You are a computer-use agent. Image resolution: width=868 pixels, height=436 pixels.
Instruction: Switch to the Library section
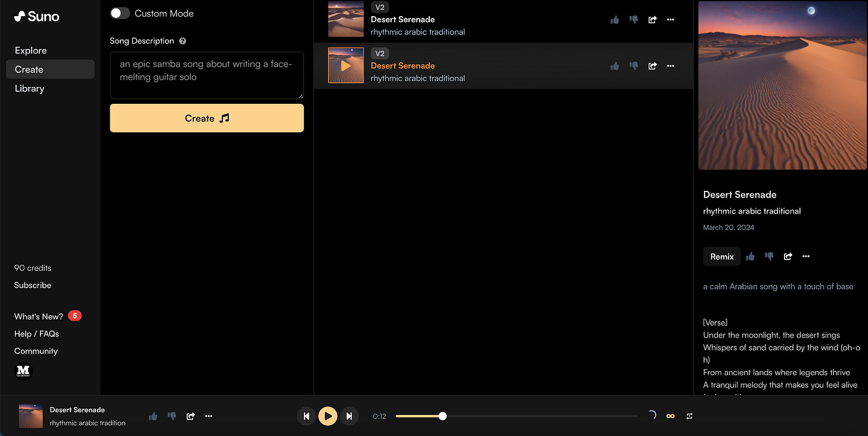29,88
